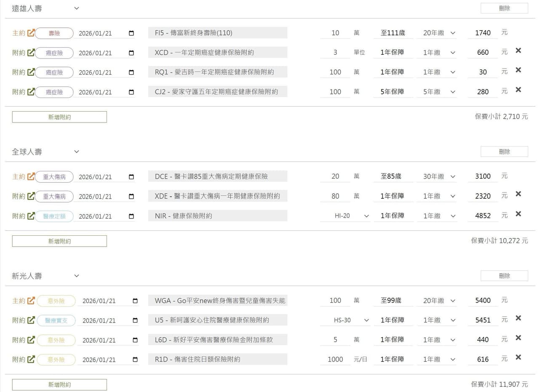Collapse the 遠雄人壽 section chevron
The width and height of the screenshot is (539, 392).
76,8
